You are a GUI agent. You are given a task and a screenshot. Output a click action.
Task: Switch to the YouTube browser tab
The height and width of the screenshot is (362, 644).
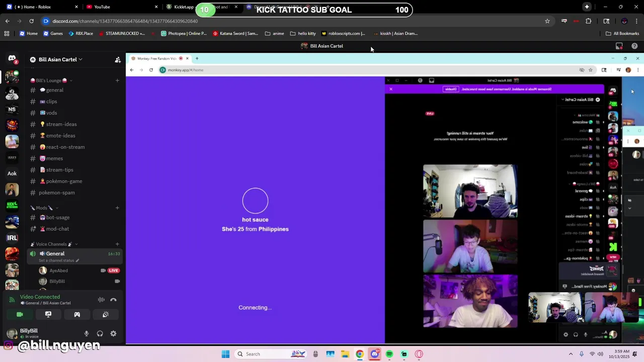click(121, 7)
